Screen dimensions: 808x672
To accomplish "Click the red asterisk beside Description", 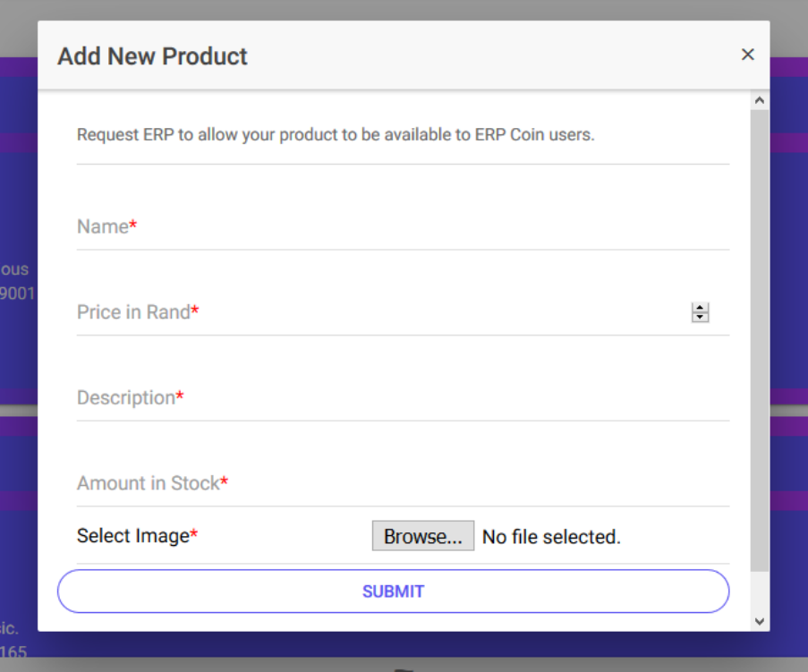I will coord(180,397).
